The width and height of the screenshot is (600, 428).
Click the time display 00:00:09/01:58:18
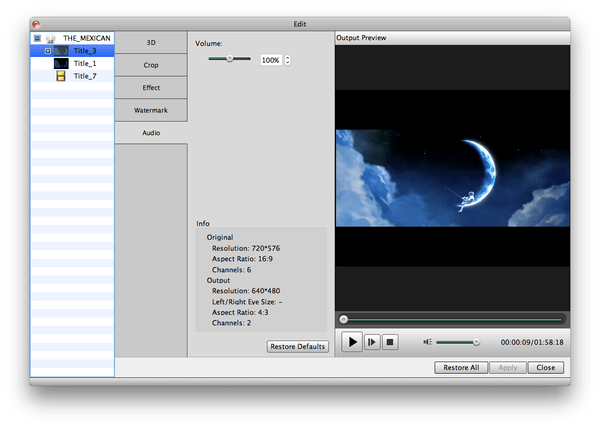tap(532, 342)
